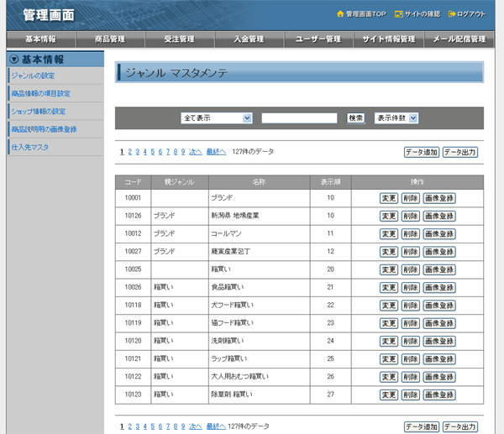The width and height of the screenshot is (504, 434).
Task: Open the 全て表示 filter dropdown
Action: click(217, 118)
